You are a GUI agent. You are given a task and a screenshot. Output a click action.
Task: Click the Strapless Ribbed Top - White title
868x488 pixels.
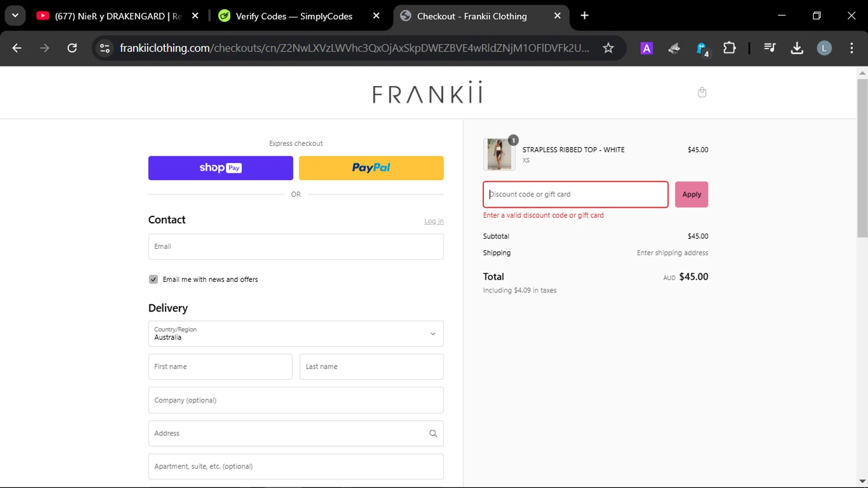[x=573, y=149]
